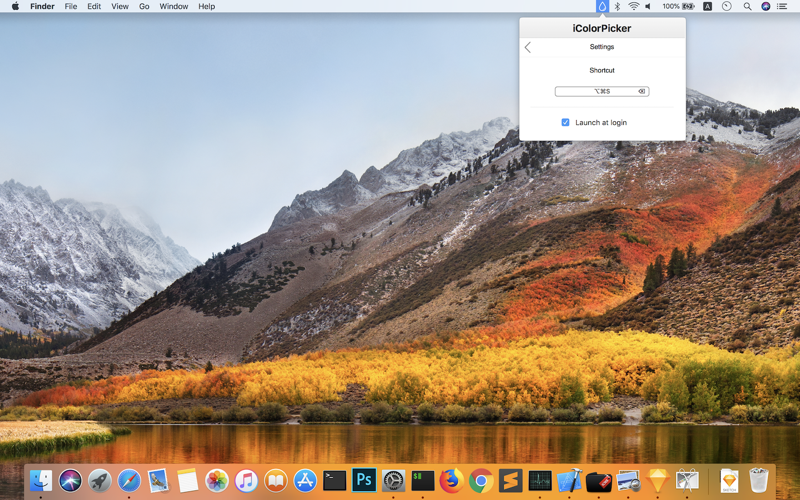The image size is (800, 500).
Task: Open Firefox from the Dock
Action: (x=452, y=480)
